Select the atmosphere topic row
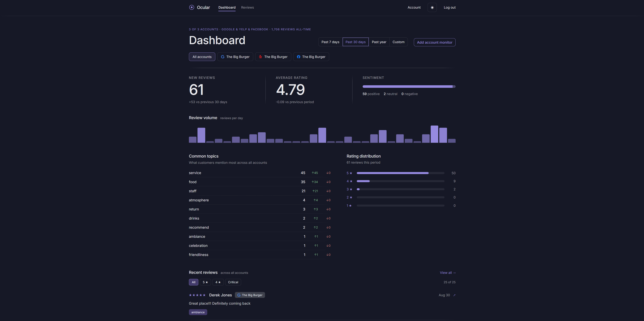644x321 pixels. 260,200
